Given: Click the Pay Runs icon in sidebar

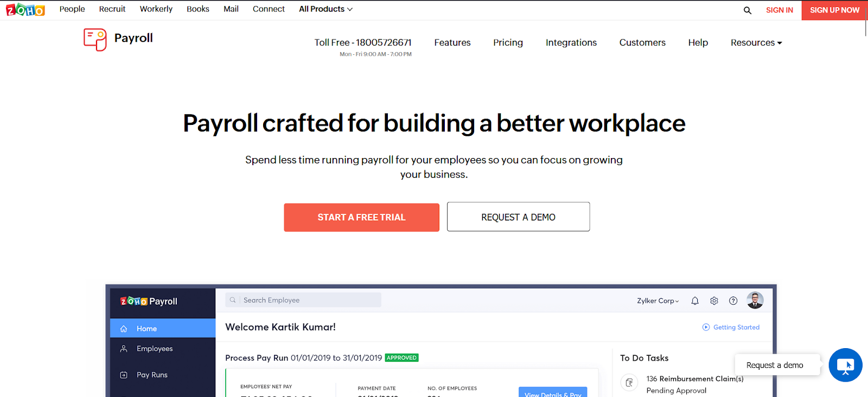Looking at the screenshot, I should (124, 375).
